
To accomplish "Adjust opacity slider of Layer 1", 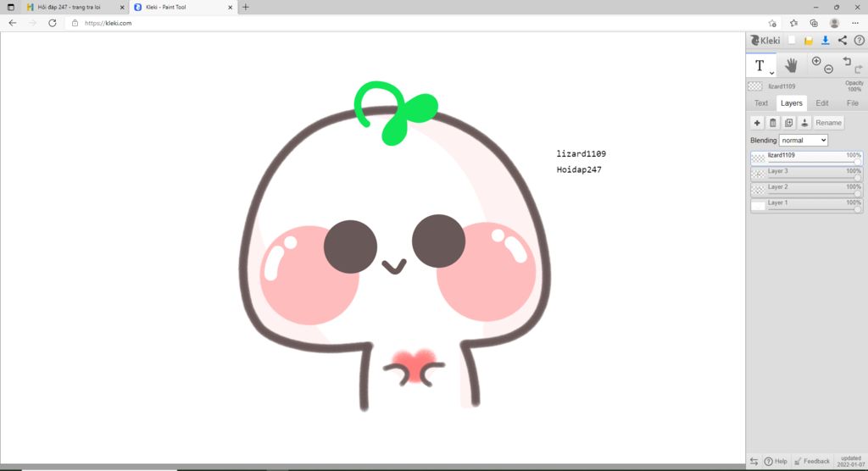I will click(x=815, y=209).
